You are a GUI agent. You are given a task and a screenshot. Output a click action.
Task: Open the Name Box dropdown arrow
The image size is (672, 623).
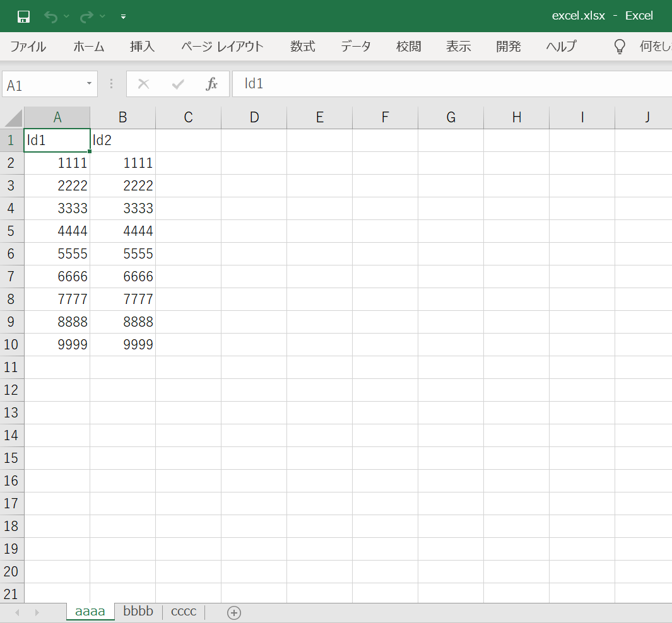tap(88, 83)
